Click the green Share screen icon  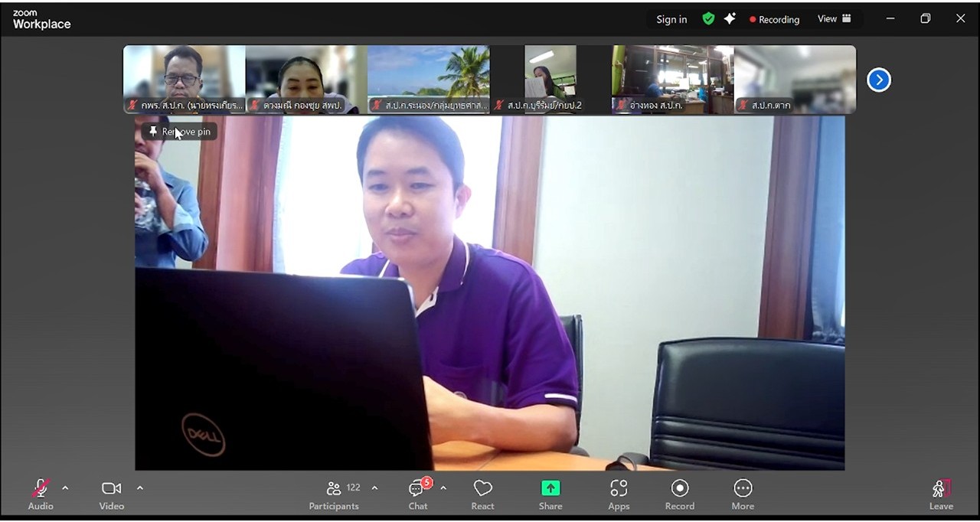click(550, 488)
